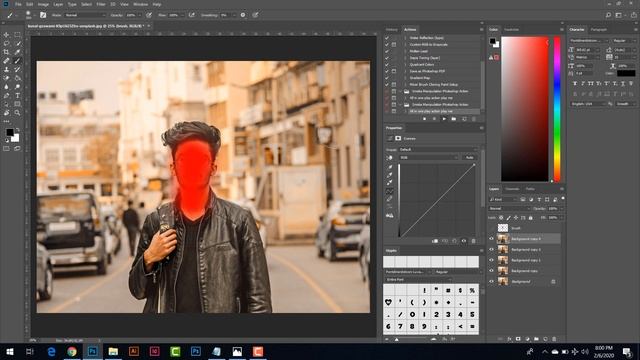Click the Add layer style fx icon
This screenshot has width=640, height=360.
pos(509,339)
